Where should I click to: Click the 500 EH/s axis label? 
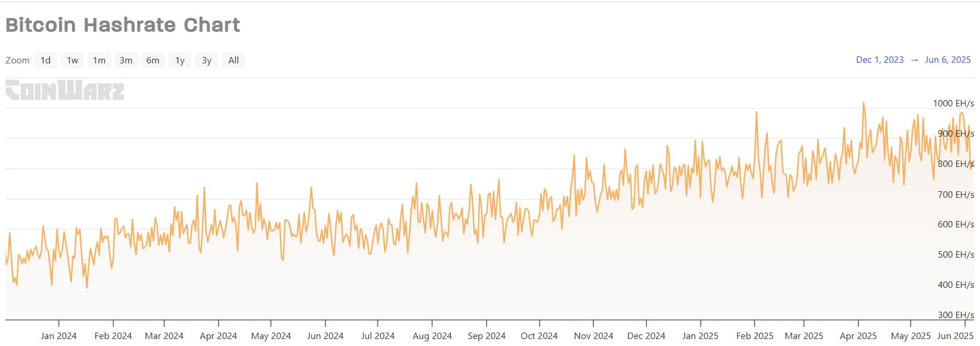click(956, 255)
